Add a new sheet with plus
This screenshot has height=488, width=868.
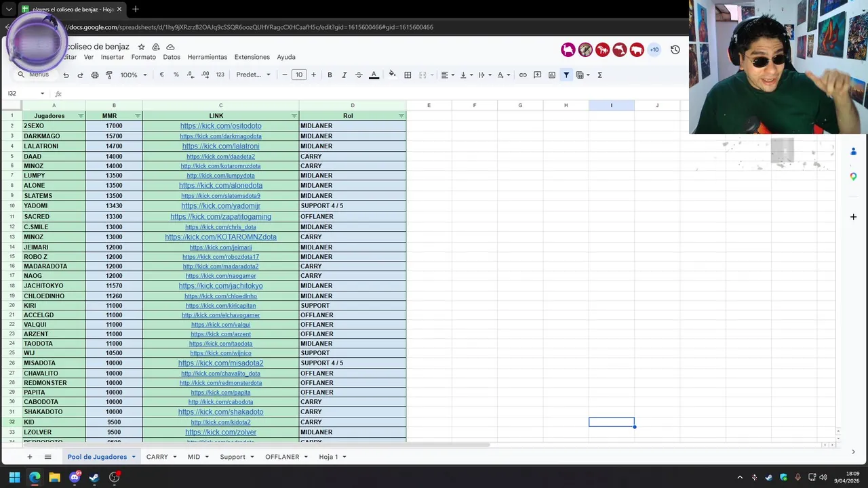click(x=29, y=457)
